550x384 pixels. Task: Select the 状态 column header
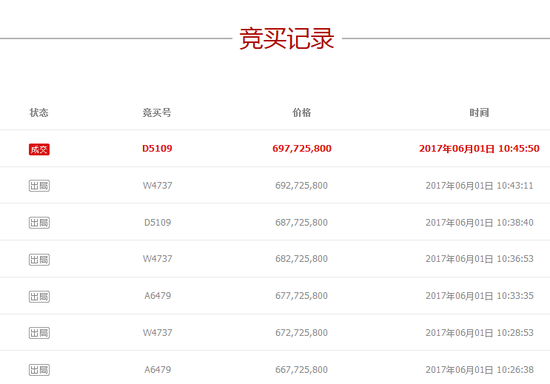tap(39, 113)
